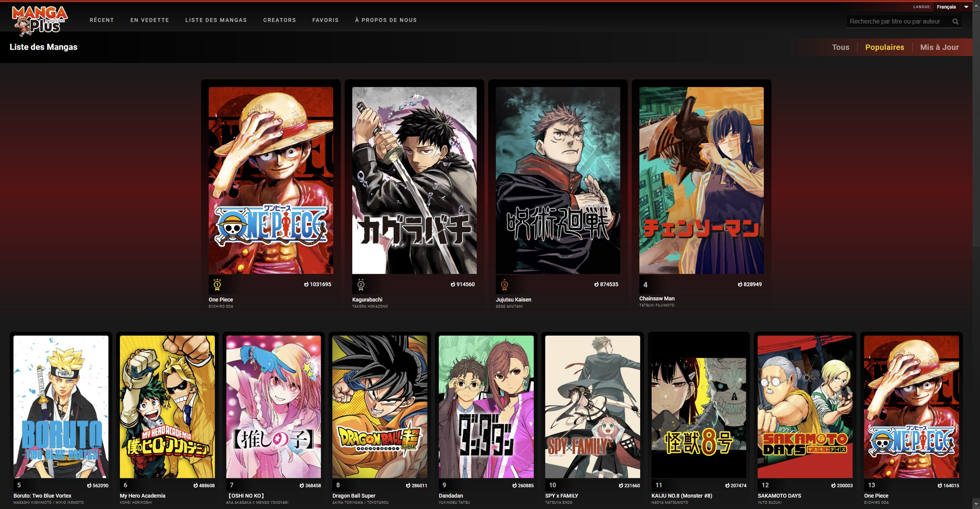Click the flame icon beside 488608

pos(196,485)
